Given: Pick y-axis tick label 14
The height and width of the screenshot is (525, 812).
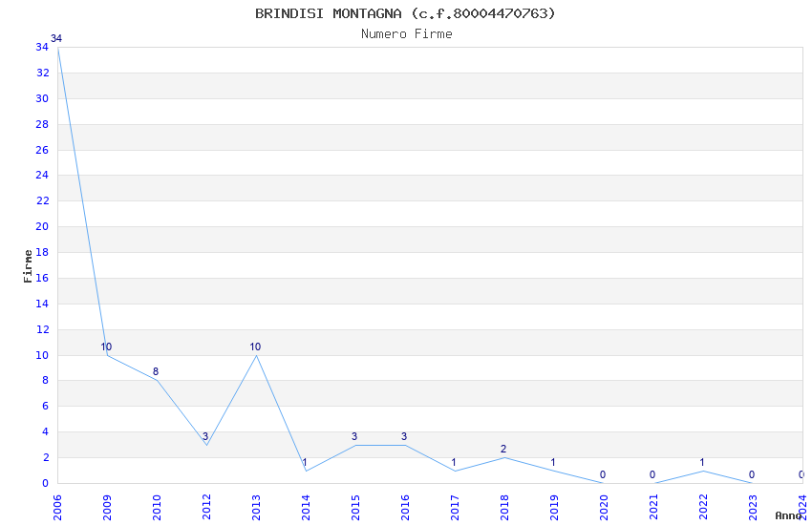Looking at the screenshot, I should (42, 304).
